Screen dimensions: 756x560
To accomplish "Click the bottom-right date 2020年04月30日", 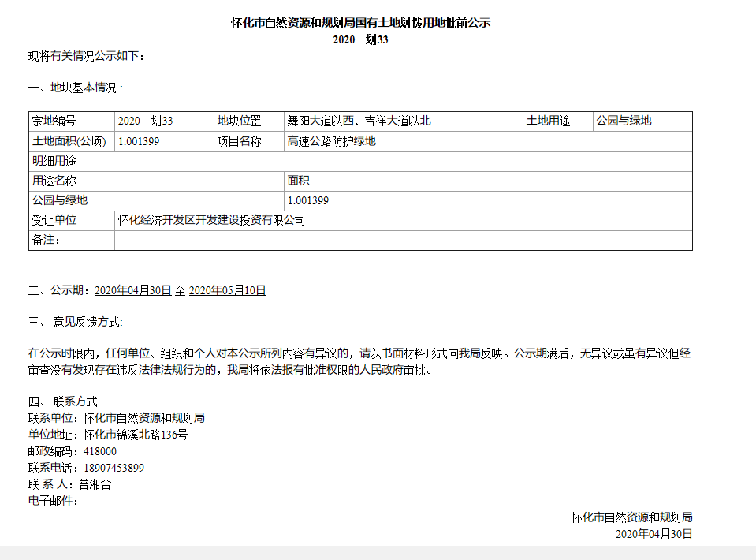I will [654, 535].
